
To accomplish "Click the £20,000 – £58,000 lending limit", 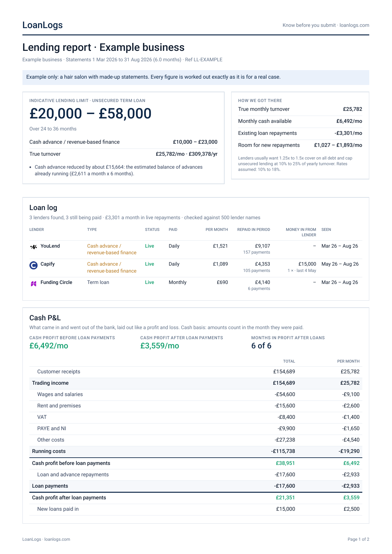I will (x=90, y=113).
